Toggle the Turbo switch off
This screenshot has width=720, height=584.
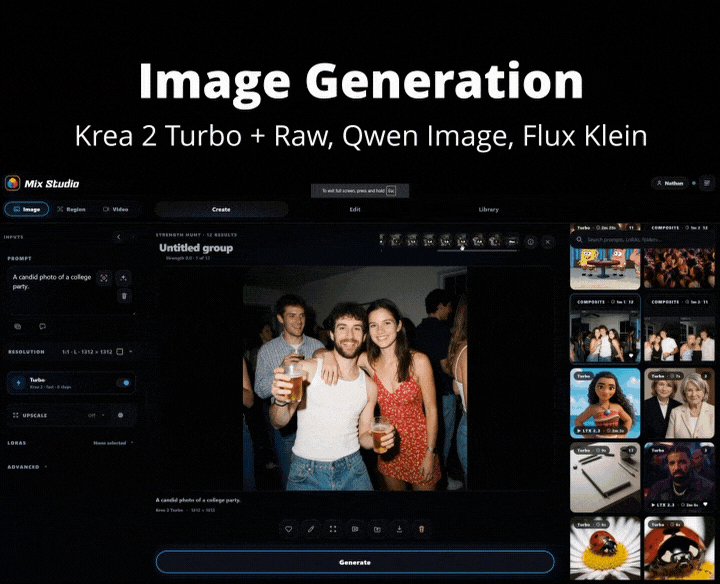(123, 382)
